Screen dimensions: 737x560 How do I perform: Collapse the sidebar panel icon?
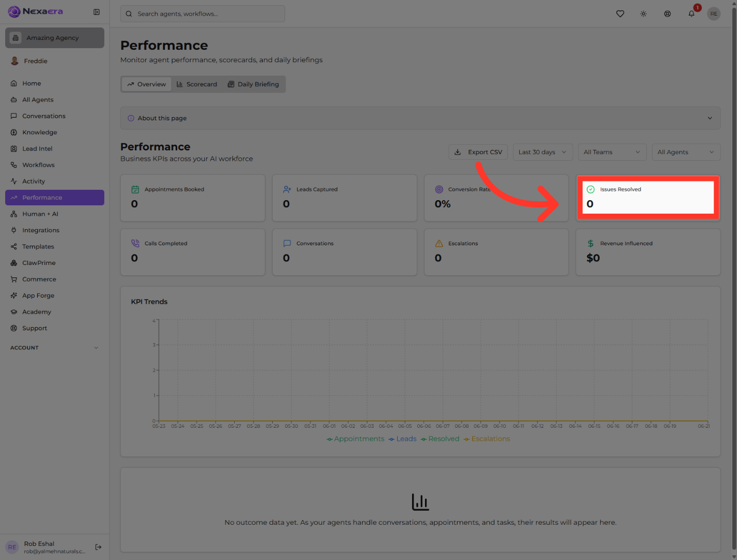coord(96,12)
